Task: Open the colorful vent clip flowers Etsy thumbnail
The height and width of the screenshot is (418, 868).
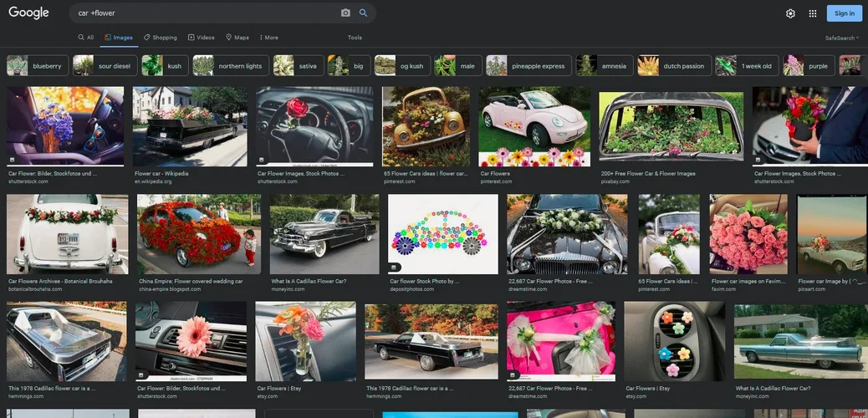Action: click(675, 341)
